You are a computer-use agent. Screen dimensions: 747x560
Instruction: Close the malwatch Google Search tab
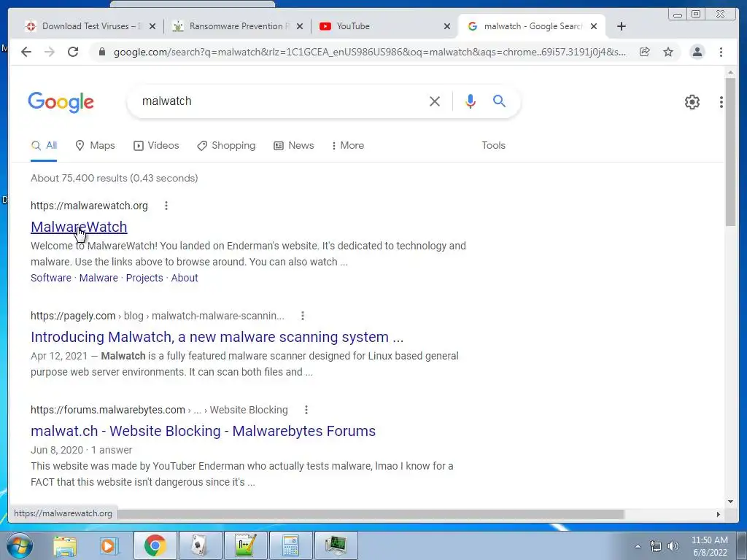coord(594,26)
